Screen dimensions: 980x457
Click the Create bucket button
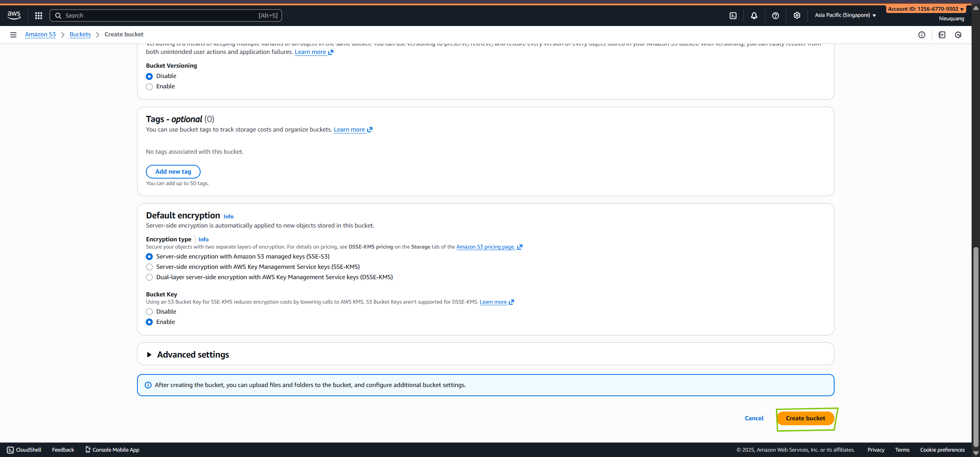(x=805, y=418)
